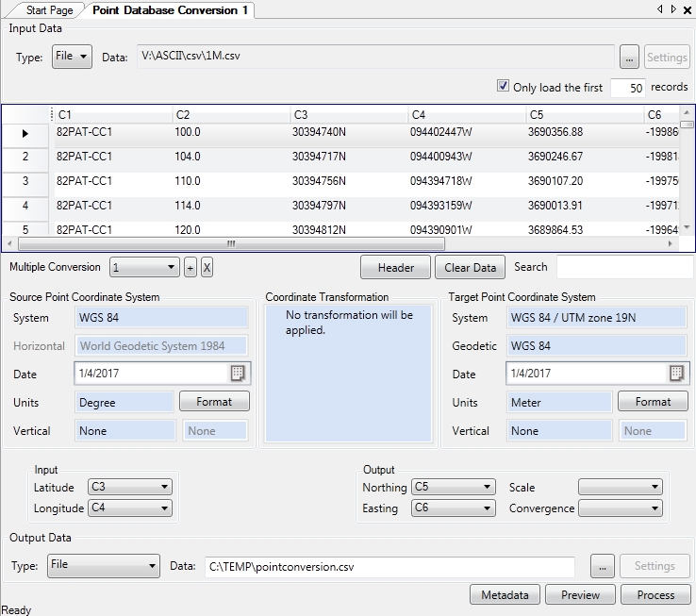
Task: Click source units Format button
Action: pyautogui.click(x=214, y=402)
